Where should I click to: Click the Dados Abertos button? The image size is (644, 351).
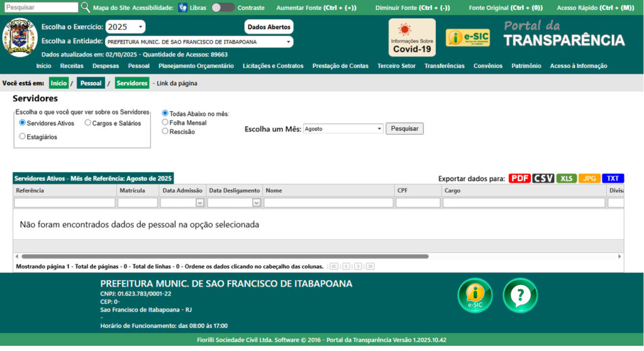click(x=269, y=27)
